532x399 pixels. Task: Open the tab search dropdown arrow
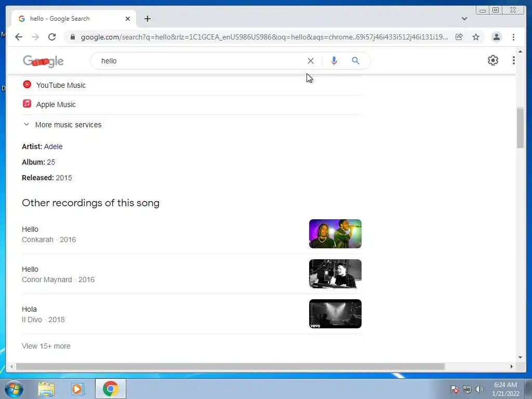[464, 19]
